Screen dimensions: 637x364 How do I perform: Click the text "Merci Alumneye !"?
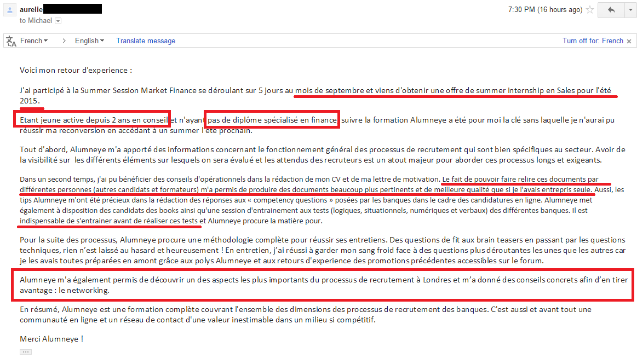tap(51, 339)
